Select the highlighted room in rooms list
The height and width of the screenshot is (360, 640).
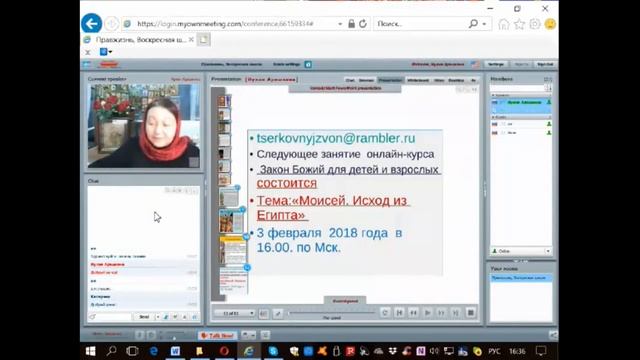pos(521,278)
